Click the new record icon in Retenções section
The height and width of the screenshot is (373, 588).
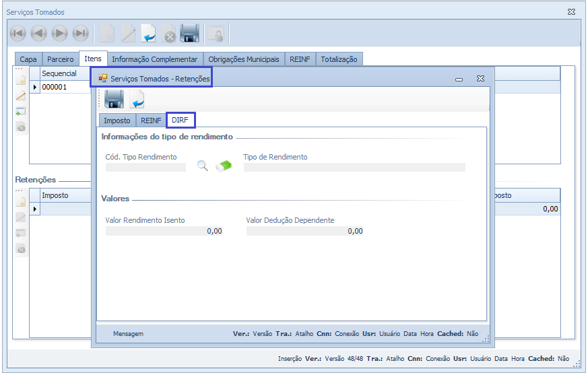21,201
